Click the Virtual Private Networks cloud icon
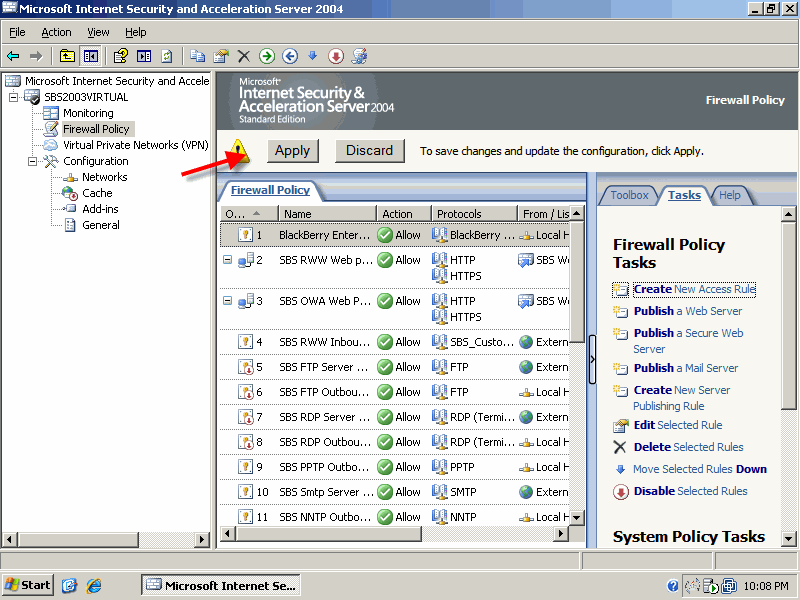Viewport: 800px width, 600px height. (x=51, y=145)
